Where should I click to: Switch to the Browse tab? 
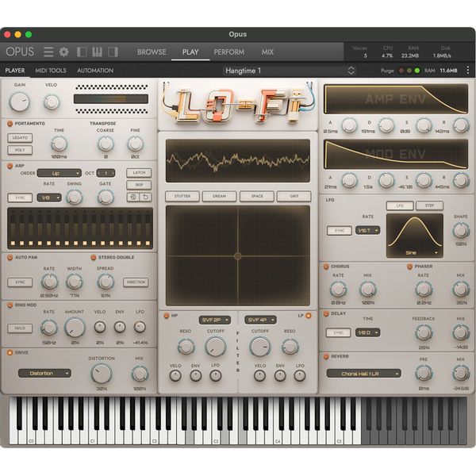pos(152,52)
